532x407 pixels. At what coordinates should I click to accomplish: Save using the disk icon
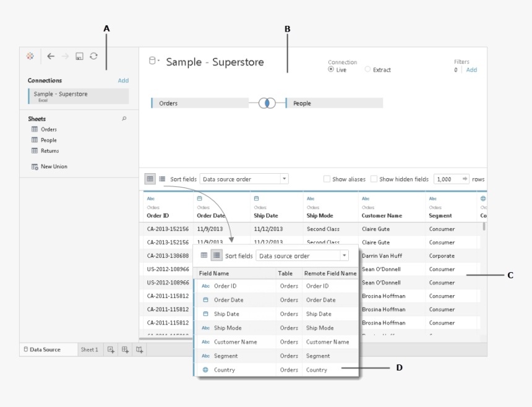point(79,56)
